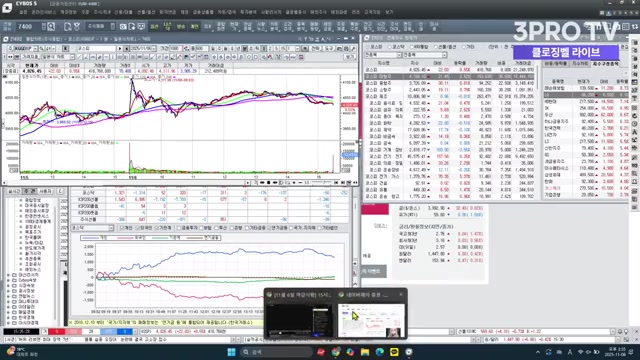Click the Chrome icon on the taskbar

tap(336, 352)
